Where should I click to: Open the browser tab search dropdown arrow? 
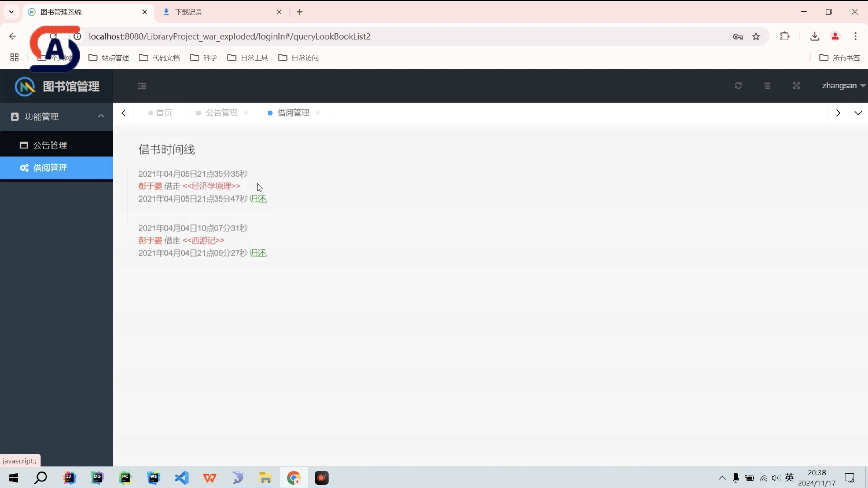click(11, 12)
